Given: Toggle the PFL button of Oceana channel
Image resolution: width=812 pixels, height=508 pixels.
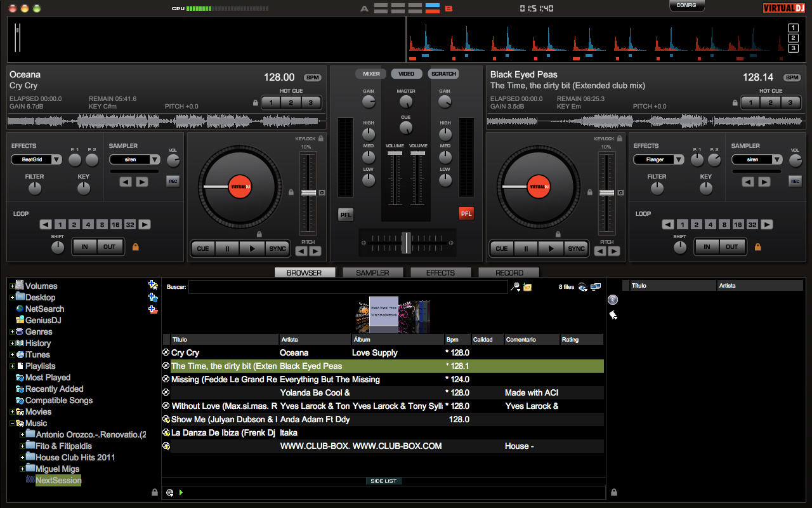Looking at the screenshot, I should point(346,214).
